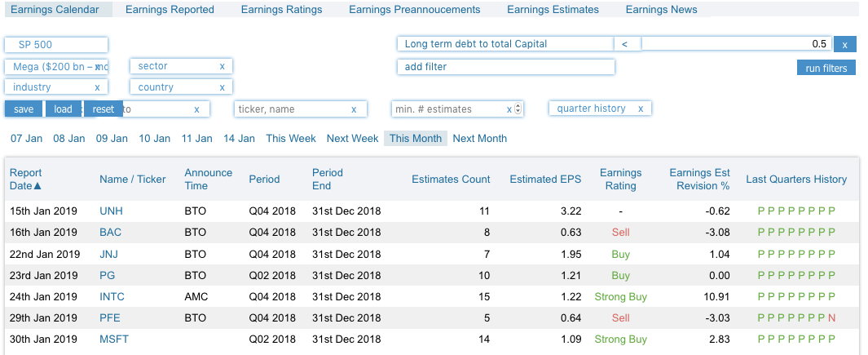Click the red N in PFE history
The image size is (868, 355).
831,317
